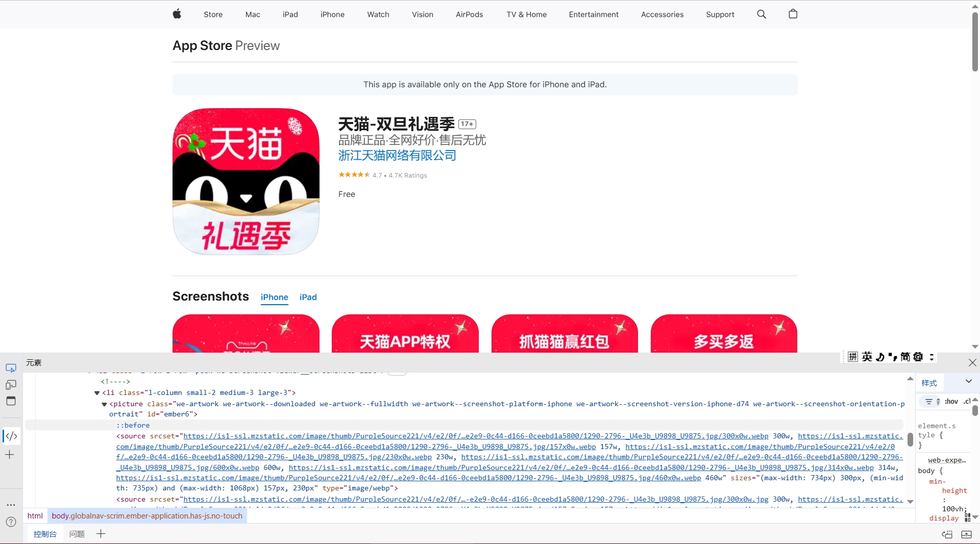Add another tool with the plus icon in the activity bar

coord(10,455)
